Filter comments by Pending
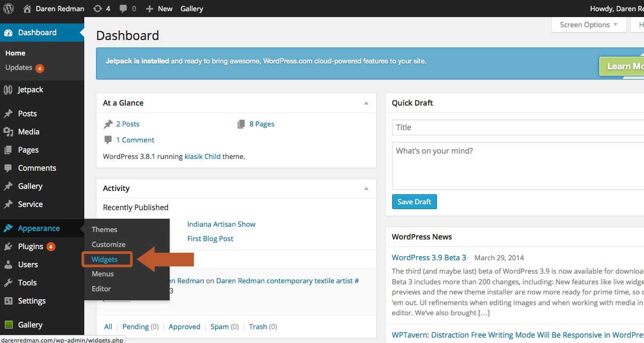This screenshot has width=644, height=343. [x=136, y=326]
